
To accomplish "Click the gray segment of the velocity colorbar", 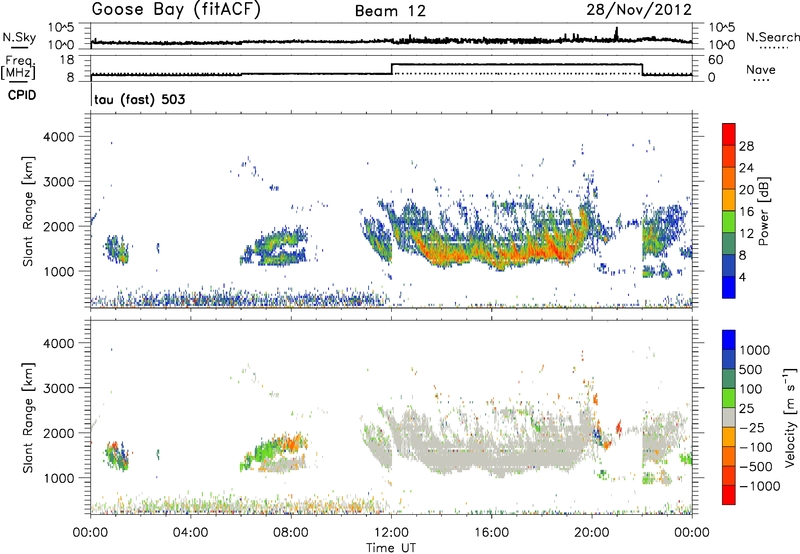I will click(x=729, y=417).
